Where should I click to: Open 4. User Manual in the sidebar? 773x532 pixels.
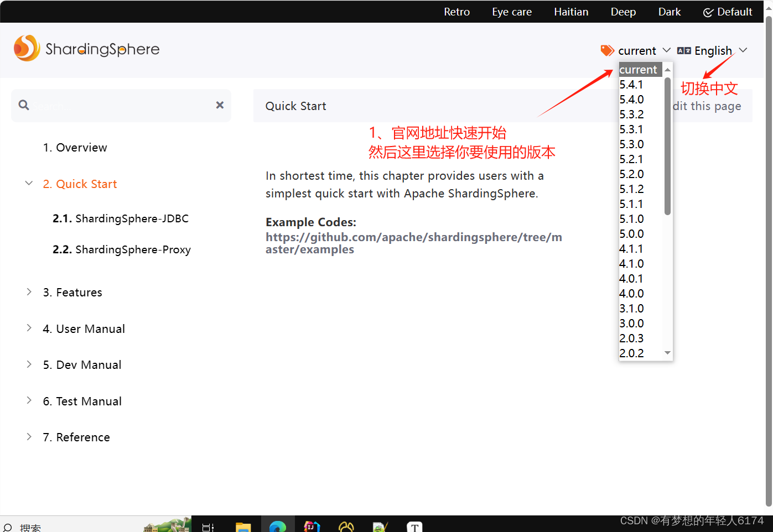[84, 329]
